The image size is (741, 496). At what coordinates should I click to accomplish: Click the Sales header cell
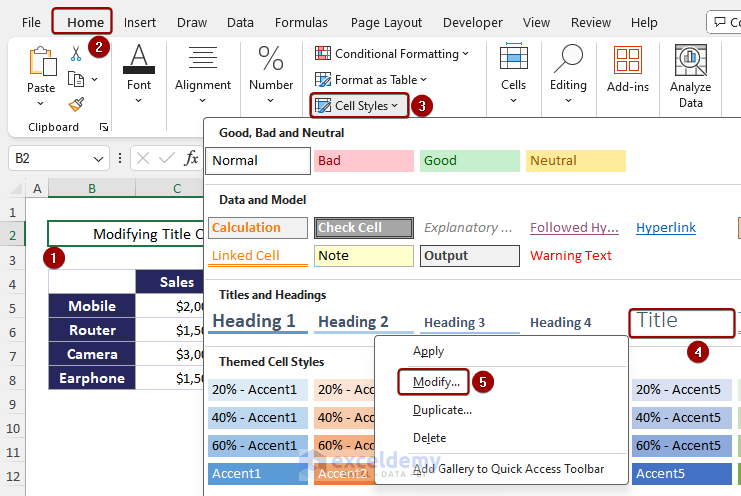[x=170, y=282]
